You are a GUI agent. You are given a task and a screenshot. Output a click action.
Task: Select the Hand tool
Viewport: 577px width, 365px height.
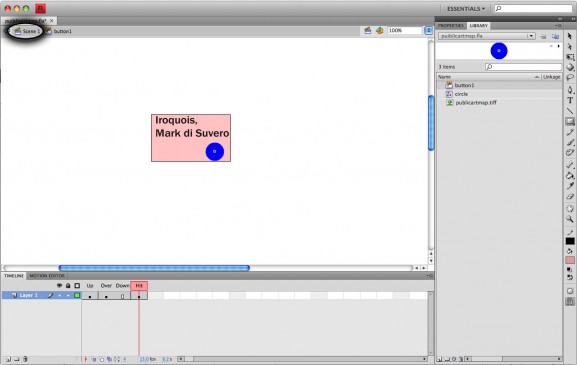570,209
